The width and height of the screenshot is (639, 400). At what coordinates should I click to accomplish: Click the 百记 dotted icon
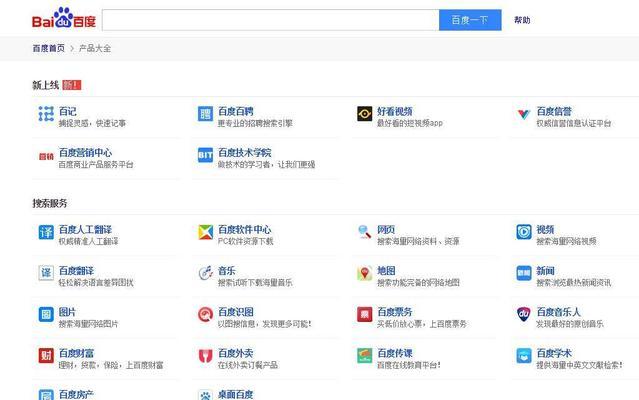click(x=46, y=114)
